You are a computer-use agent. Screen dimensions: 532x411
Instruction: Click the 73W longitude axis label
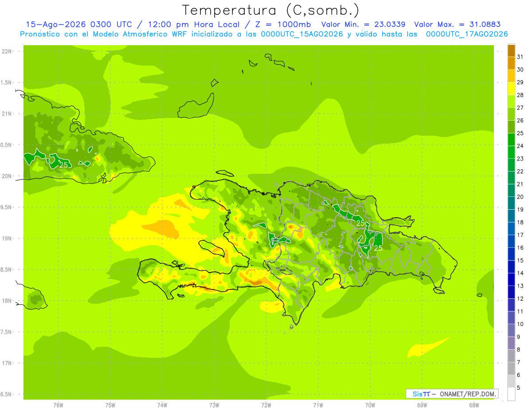[x=214, y=405]
